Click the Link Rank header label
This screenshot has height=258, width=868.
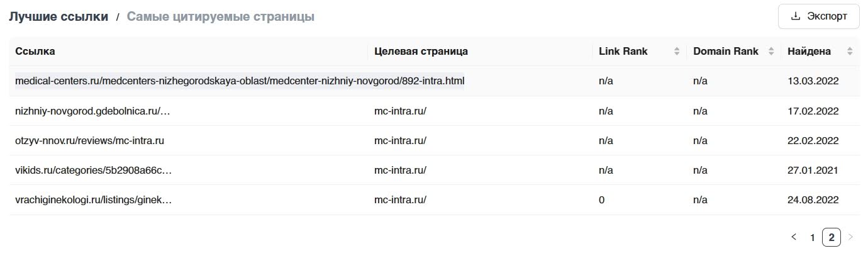click(x=623, y=52)
